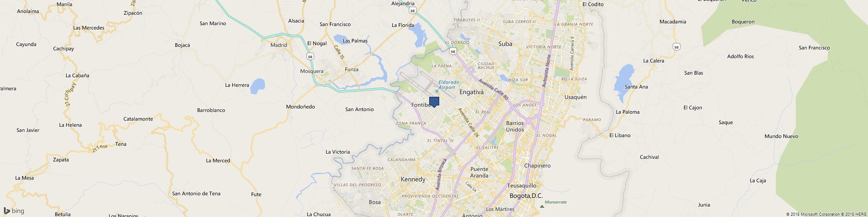The image size is (868, 217).
Task: Click route 50 shield near Alejandria
Action: tap(412, 10)
